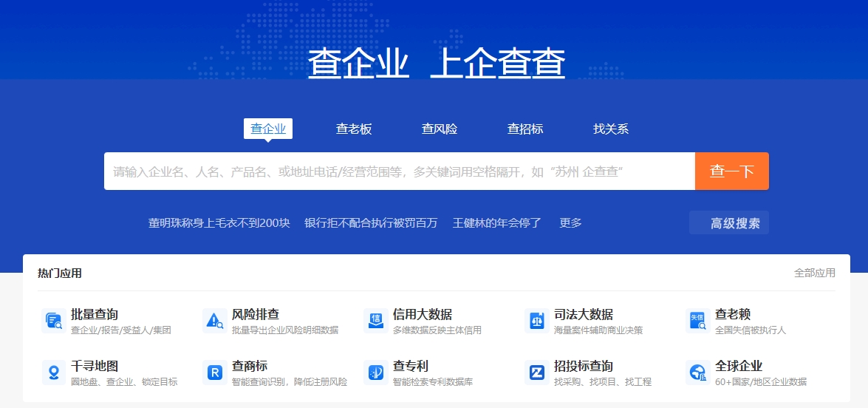Click description 批量导出企业风险明细数据

[x=285, y=330]
